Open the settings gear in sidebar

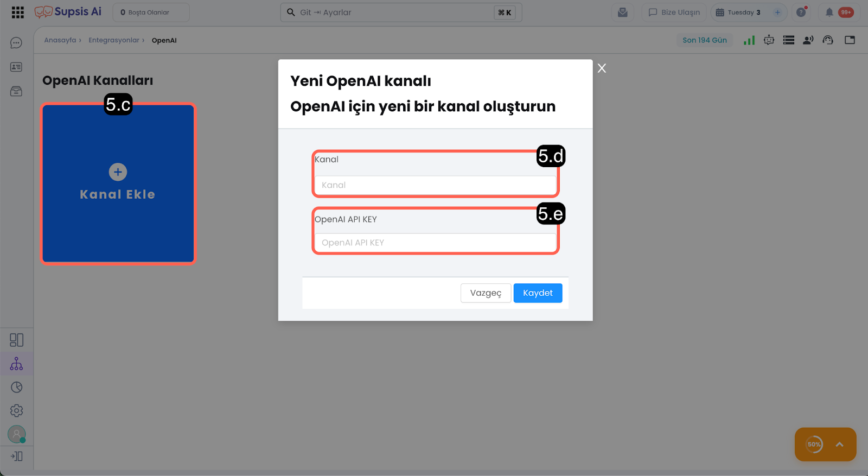pyautogui.click(x=16, y=411)
